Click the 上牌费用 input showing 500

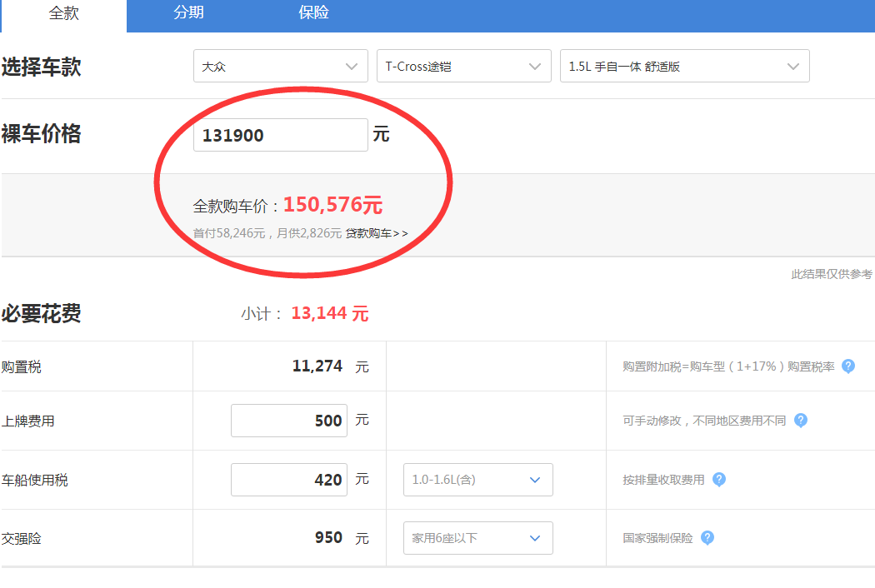click(289, 421)
